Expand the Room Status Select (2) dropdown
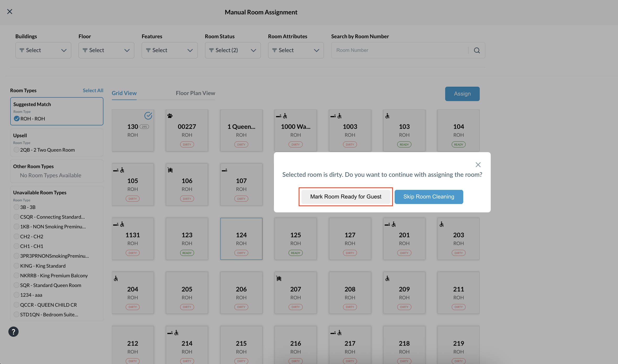Viewport: 618px width, 364px height. coord(233,50)
